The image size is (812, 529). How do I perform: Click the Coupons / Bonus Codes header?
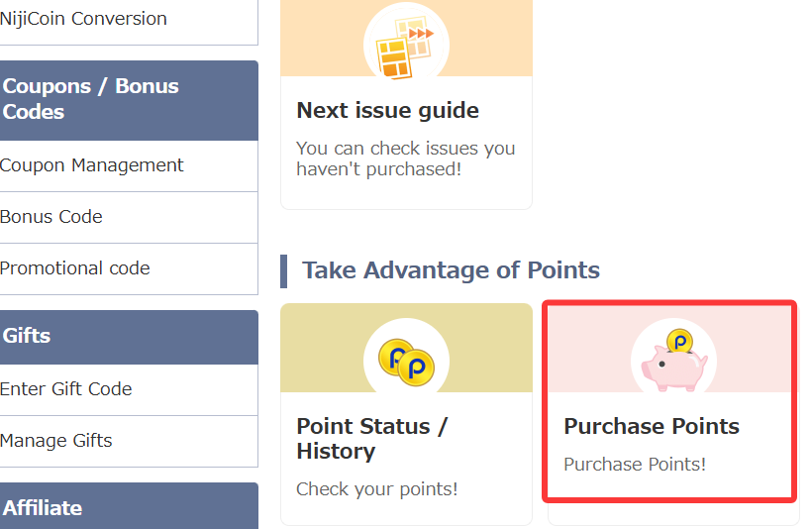[91, 99]
